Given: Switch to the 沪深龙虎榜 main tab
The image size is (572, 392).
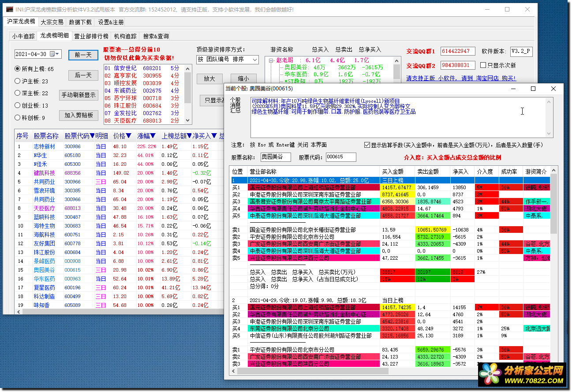Looking at the screenshot, I should [21, 21].
